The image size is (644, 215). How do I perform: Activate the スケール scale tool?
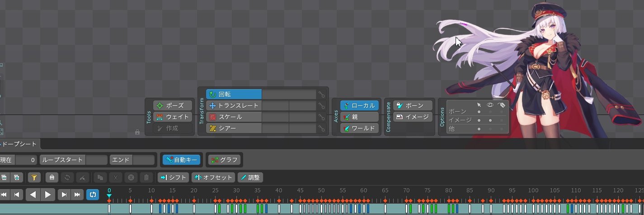(234, 117)
